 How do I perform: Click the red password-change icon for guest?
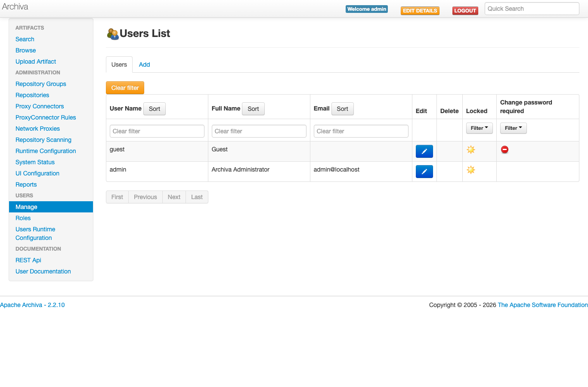[504, 149]
